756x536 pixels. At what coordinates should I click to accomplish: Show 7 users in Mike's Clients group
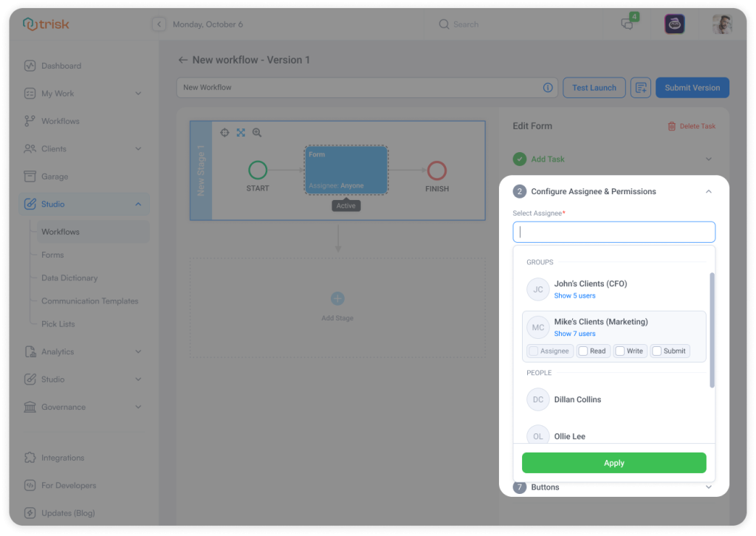coord(574,334)
